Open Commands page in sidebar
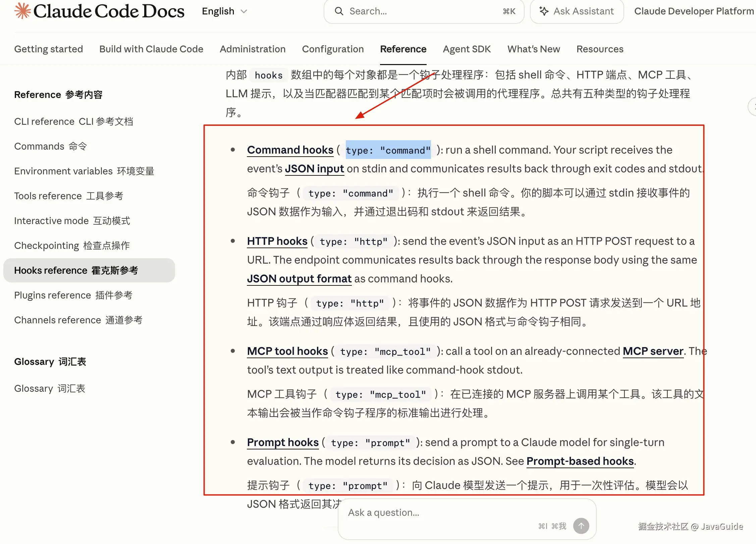This screenshot has width=756, height=544. [x=50, y=146]
